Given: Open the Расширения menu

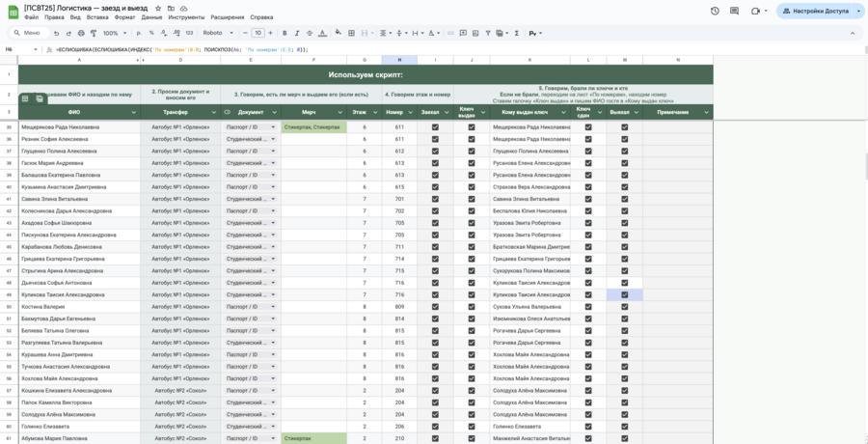Looking at the screenshot, I should point(228,17).
